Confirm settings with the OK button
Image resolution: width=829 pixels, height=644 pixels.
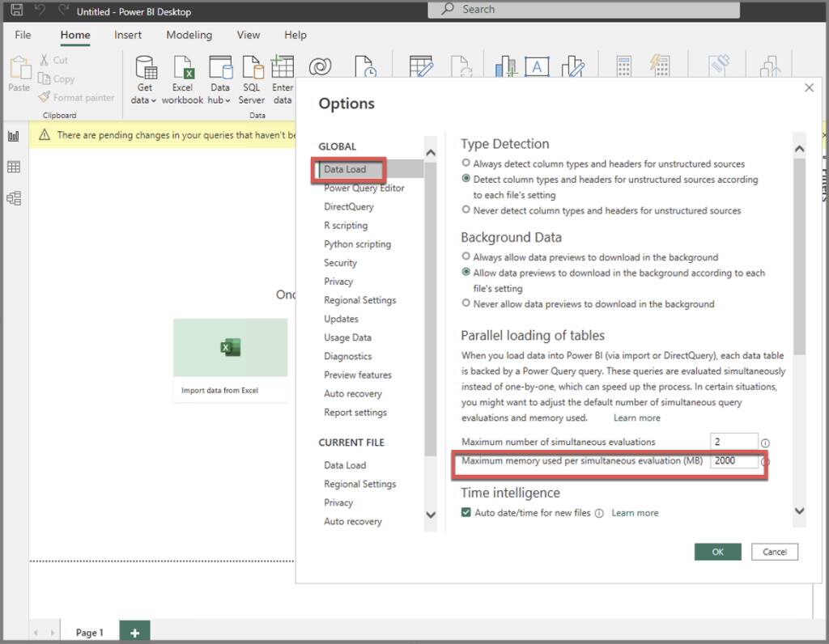point(717,551)
